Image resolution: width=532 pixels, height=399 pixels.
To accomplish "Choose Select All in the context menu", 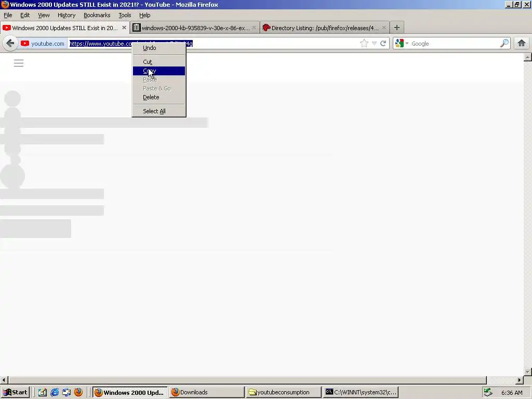I will pyautogui.click(x=159, y=111).
